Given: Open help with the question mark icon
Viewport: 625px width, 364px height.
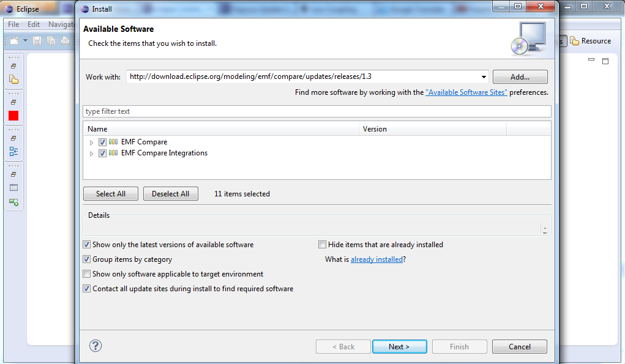Looking at the screenshot, I should point(95,346).
